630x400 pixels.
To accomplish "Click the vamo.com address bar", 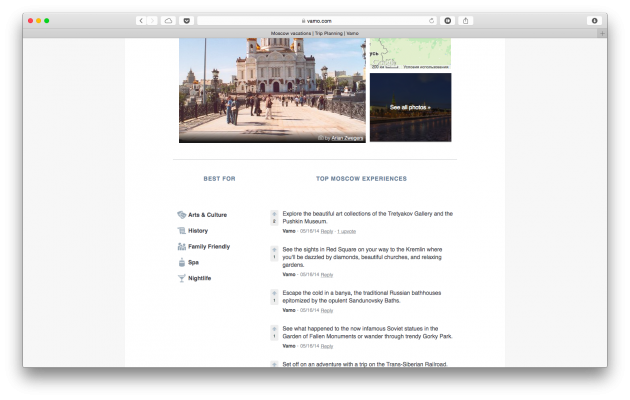I will tap(315, 20).
